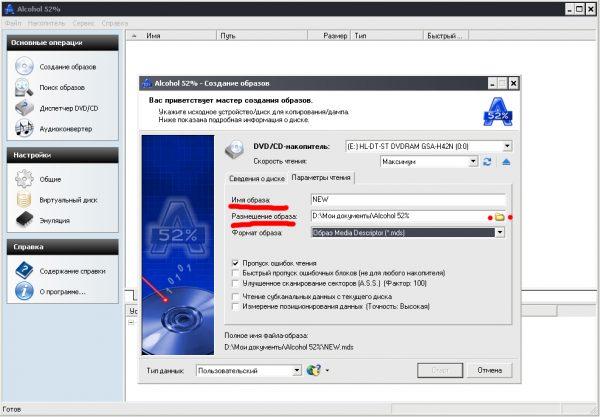Click the Поиск образов link
The width and height of the screenshot is (600, 417).
point(62,88)
